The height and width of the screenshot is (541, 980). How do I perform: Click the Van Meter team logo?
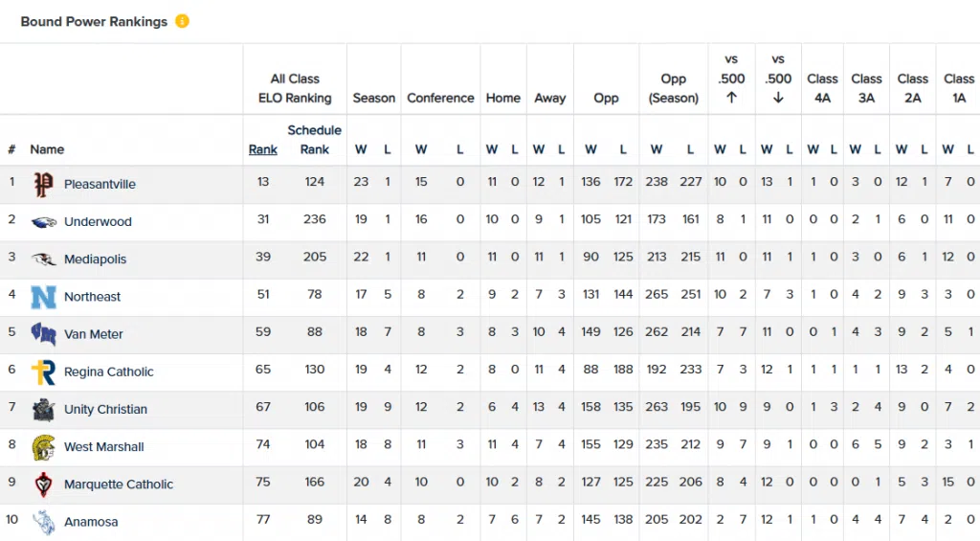click(x=43, y=334)
